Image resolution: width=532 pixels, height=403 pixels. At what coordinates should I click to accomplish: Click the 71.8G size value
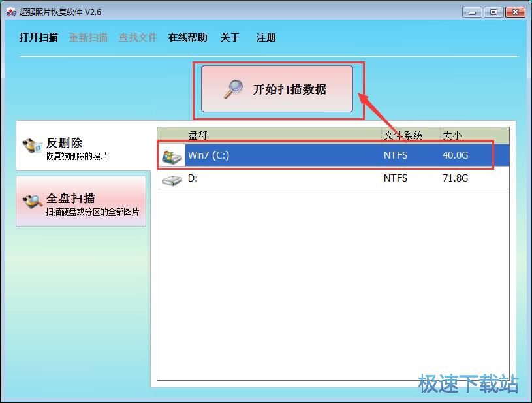point(456,178)
